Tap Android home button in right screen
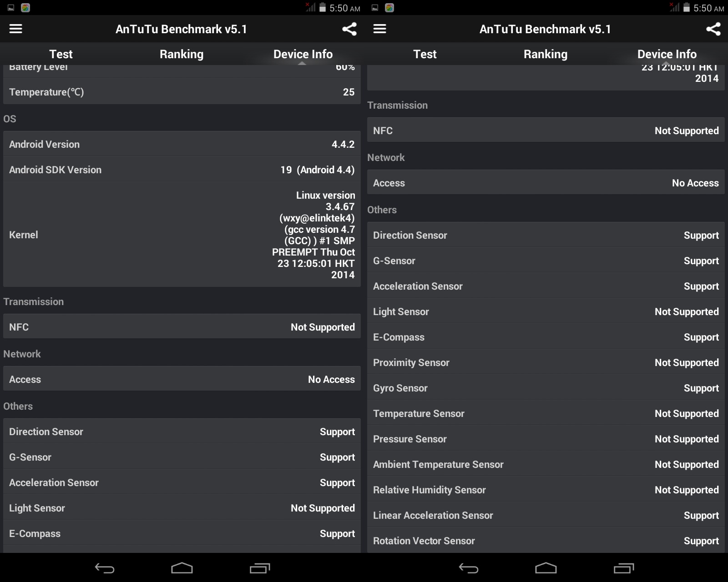 tap(546, 568)
